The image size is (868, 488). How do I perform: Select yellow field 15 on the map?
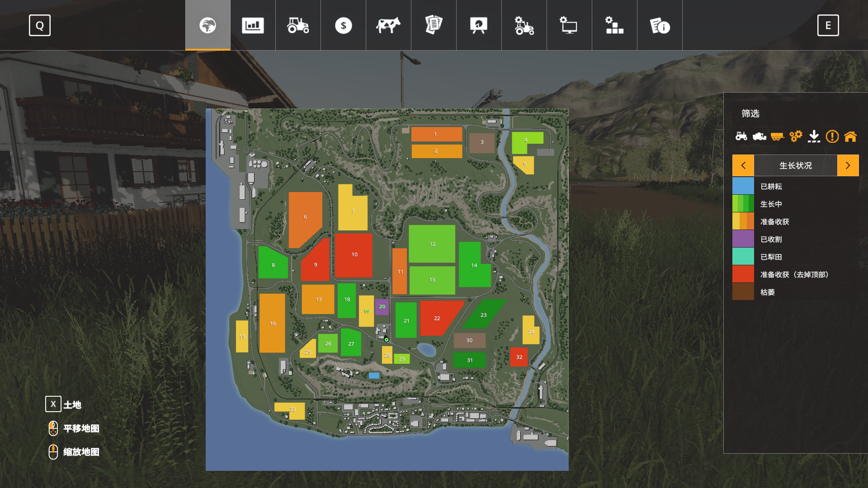[x=242, y=337]
